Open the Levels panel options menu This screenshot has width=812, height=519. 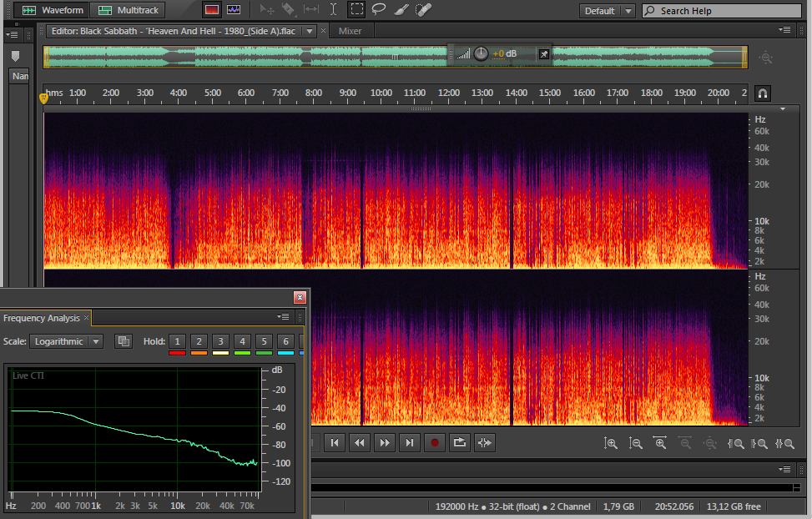(x=784, y=469)
